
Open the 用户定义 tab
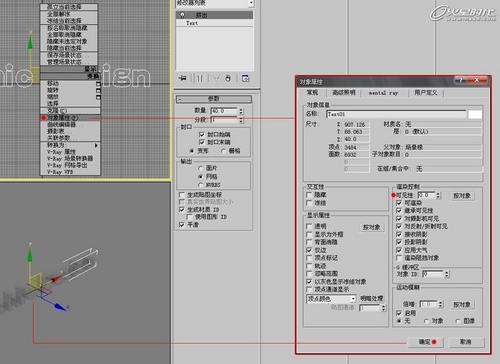click(426, 93)
